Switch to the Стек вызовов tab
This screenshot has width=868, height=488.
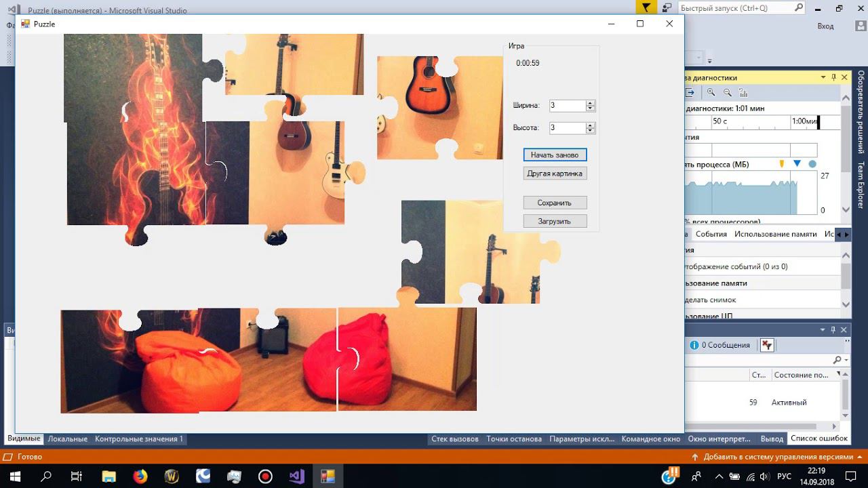tap(455, 439)
